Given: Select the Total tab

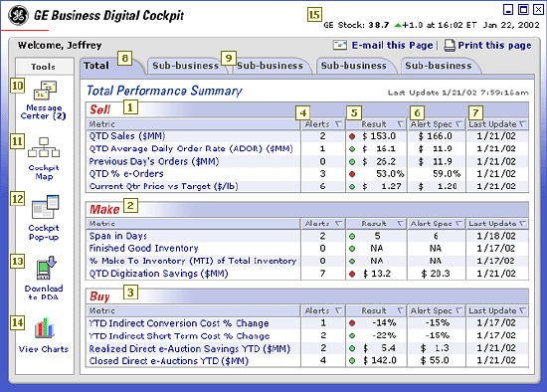Looking at the screenshot, I should coord(111,66).
